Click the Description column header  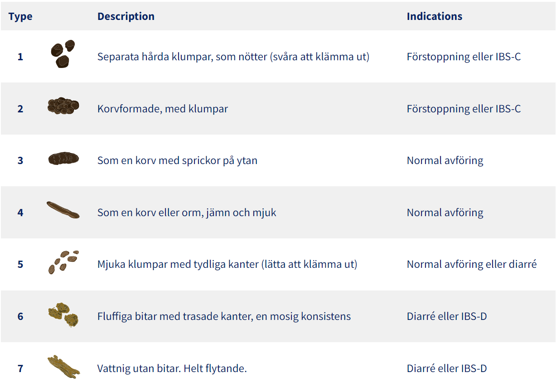click(126, 16)
